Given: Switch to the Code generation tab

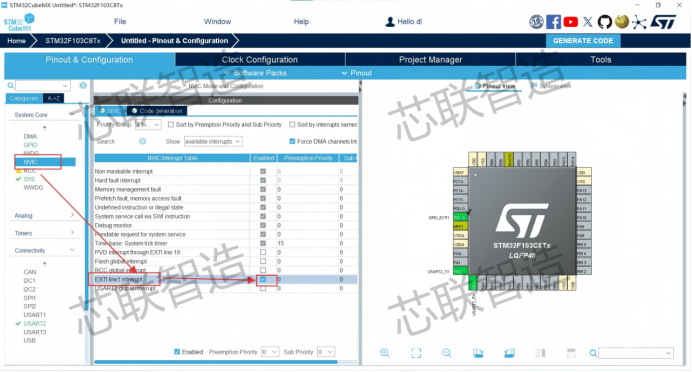Looking at the screenshot, I should [x=157, y=111].
